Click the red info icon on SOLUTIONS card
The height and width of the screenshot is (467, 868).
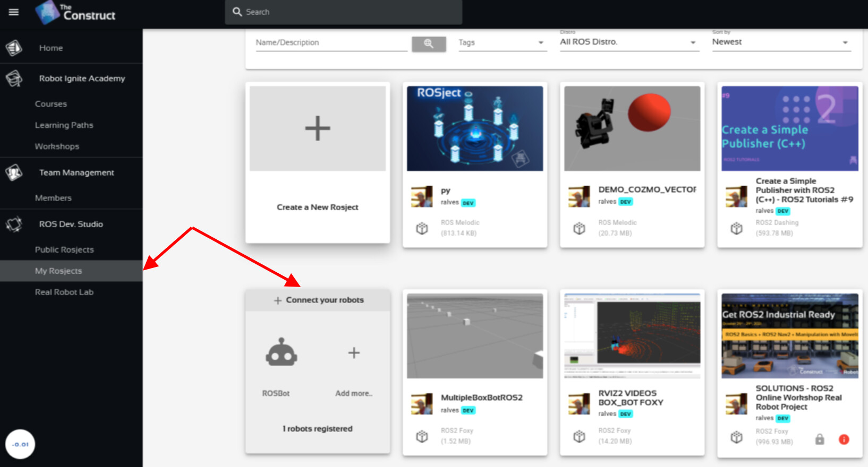[x=844, y=439]
